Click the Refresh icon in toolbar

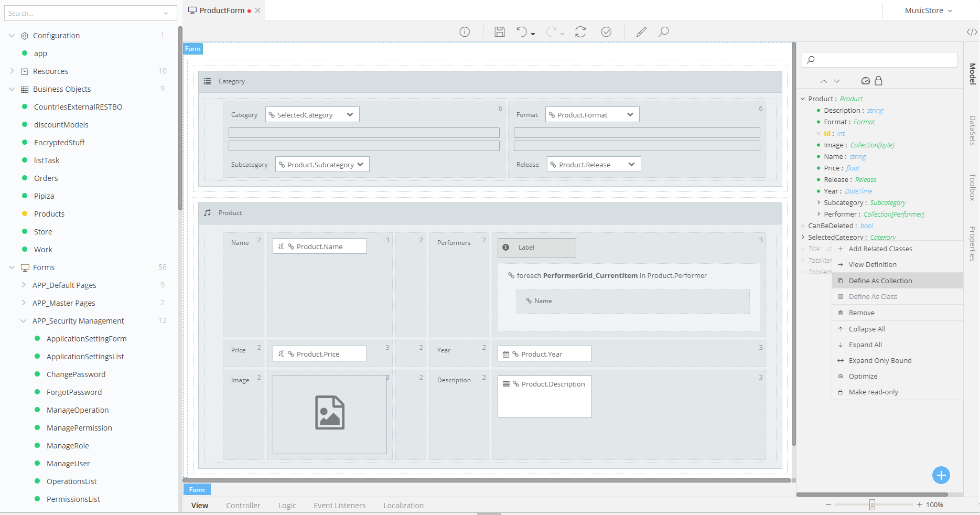click(x=580, y=32)
